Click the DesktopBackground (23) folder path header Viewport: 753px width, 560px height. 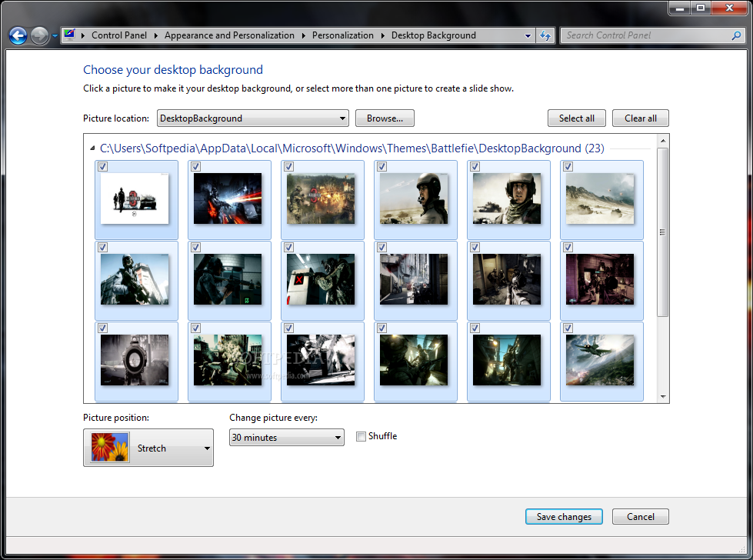[352, 148]
